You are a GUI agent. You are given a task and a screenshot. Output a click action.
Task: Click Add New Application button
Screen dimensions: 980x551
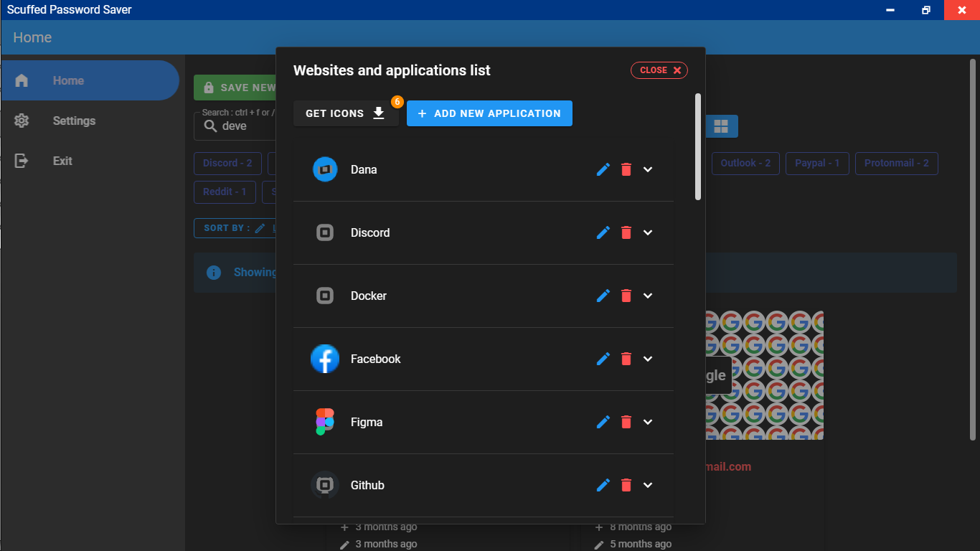(x=489, y=113)
